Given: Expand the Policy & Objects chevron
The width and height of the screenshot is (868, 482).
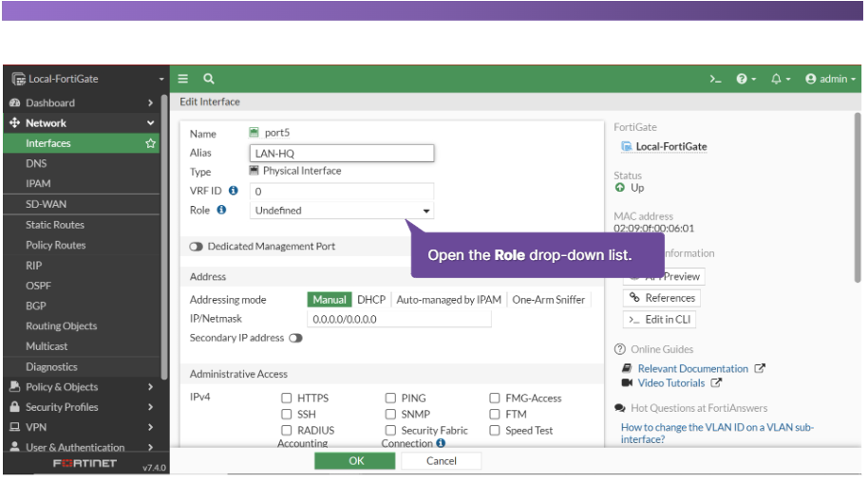Looking at the screenshot, I should pyautogui.click(x=150, y=387).
